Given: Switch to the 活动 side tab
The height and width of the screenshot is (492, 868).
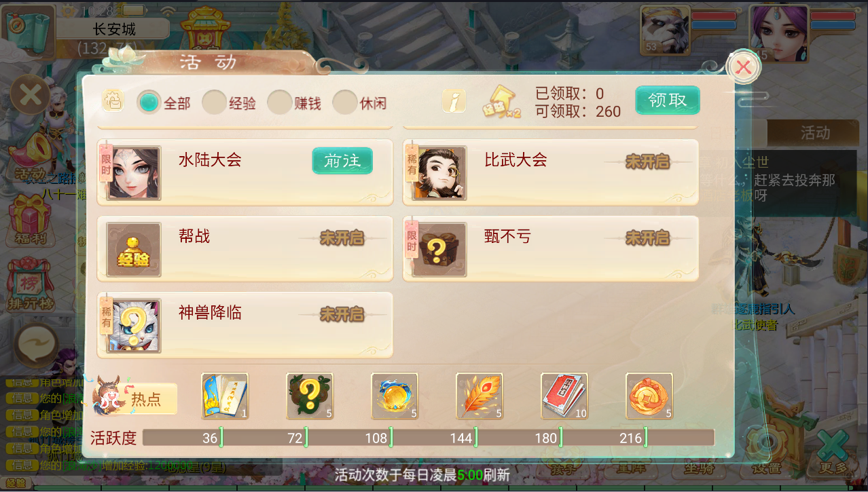Looking at the screenshot, I should (815, 133).
